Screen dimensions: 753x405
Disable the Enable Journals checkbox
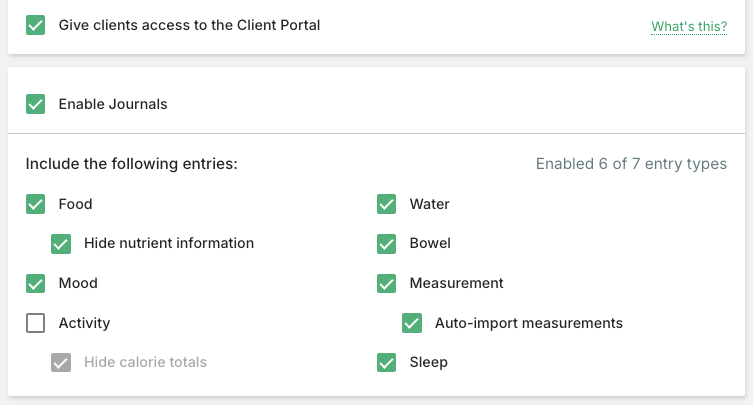(x=36, y=104)
